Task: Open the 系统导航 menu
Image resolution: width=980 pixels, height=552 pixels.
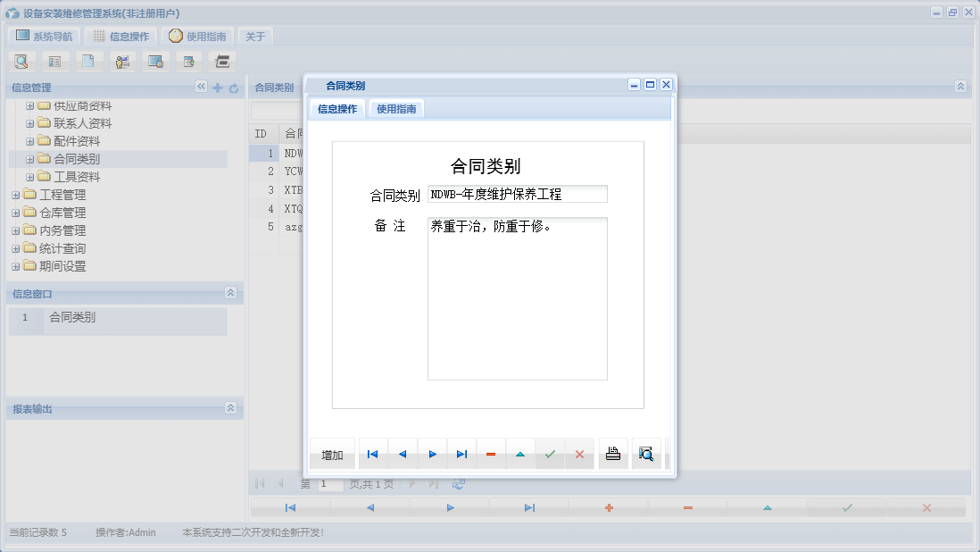Action: click(45, 36)
